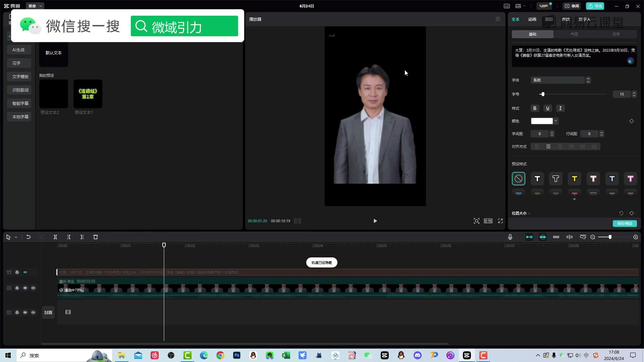Switch to the 动画 tab
Viewport: 644px width, 362px height.
click(x=532, y=19)
